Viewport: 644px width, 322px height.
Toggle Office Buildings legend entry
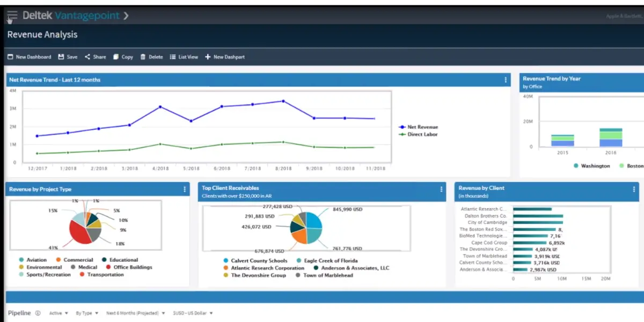[x=129, y=267]
